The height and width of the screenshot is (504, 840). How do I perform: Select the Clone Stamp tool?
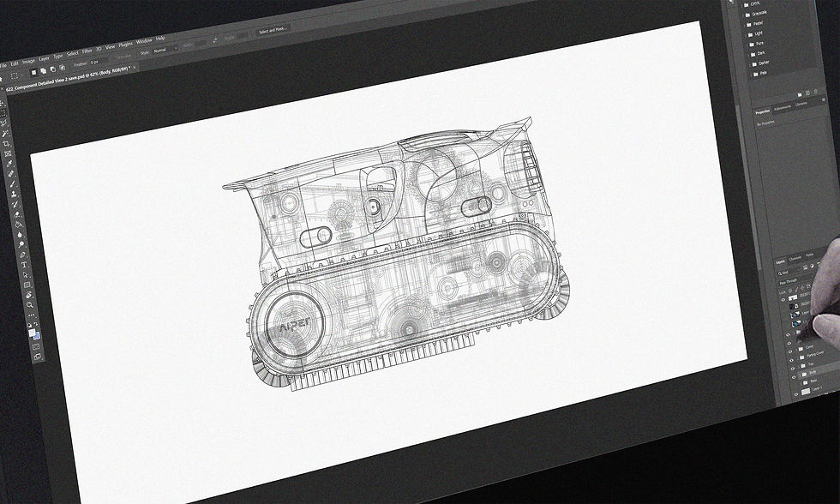coord(14,194)
